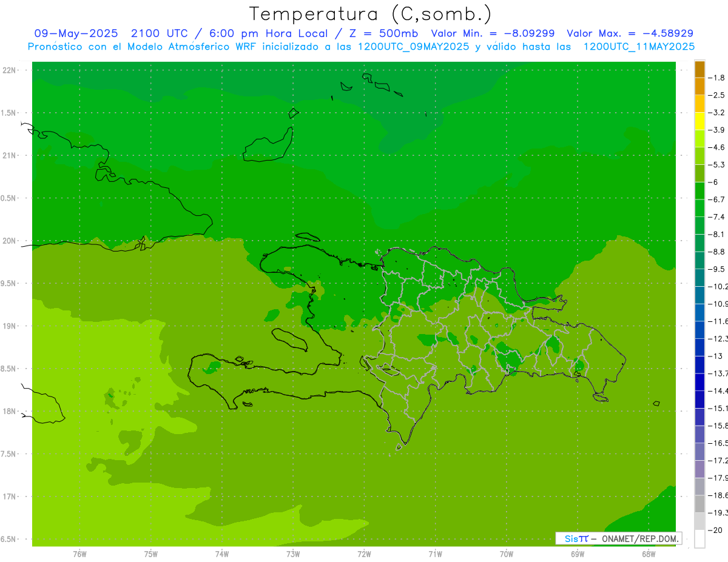Image resolution: width=728 pixels, height=562 pixels.
Task: Click 'Pronóstico con el Modelo Atmosferico WRF' text
Action: (x=143, y=47)
